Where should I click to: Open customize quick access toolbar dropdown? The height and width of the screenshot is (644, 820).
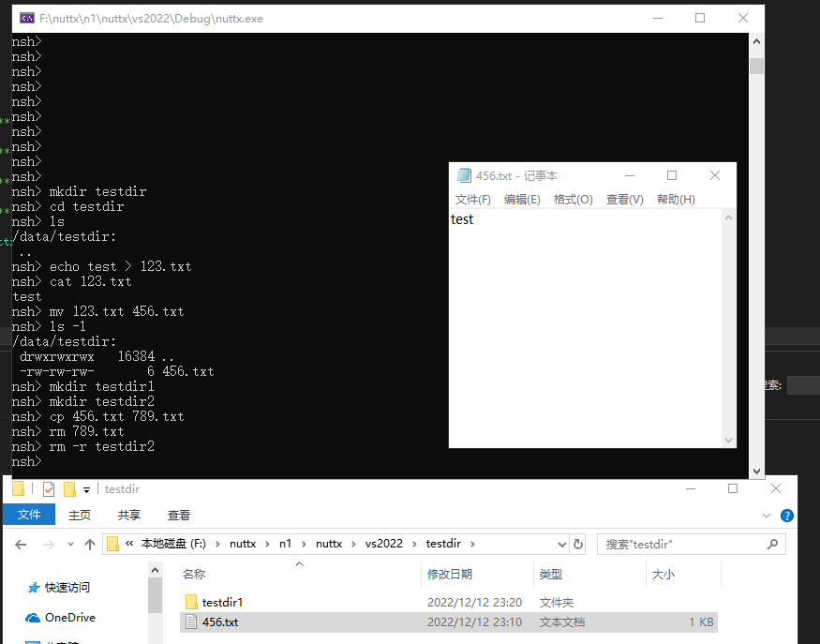pyautogui.click(x=86, y=489)
